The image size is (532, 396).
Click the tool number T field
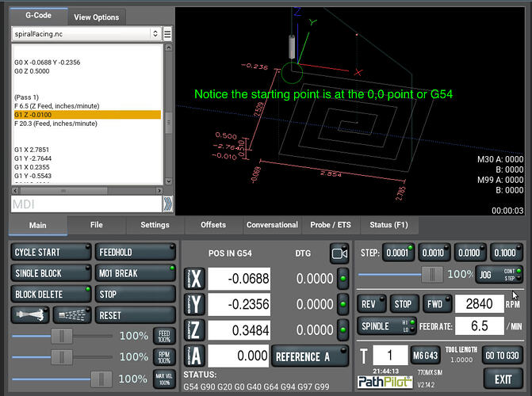click(390, 355)
